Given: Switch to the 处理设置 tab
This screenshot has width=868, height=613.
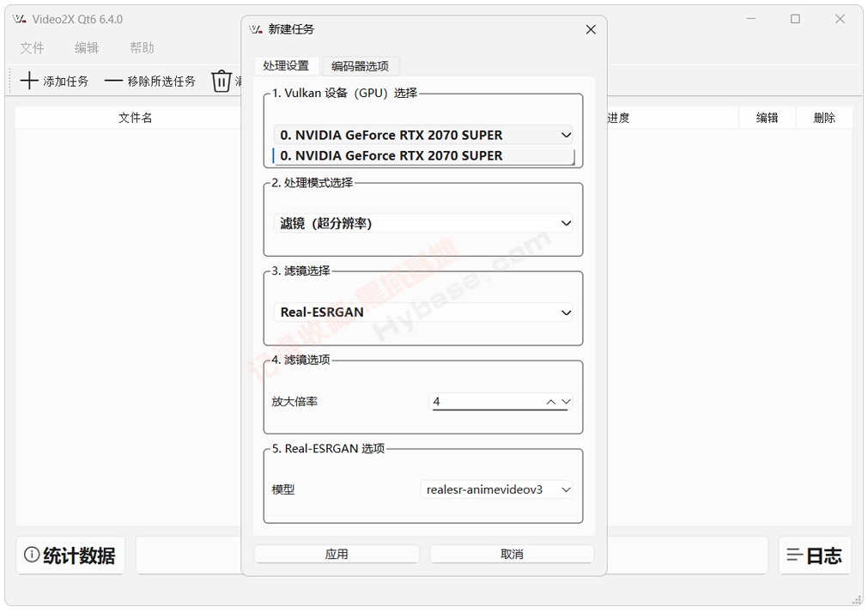Looking at the screenshot, I should (286, 66).
